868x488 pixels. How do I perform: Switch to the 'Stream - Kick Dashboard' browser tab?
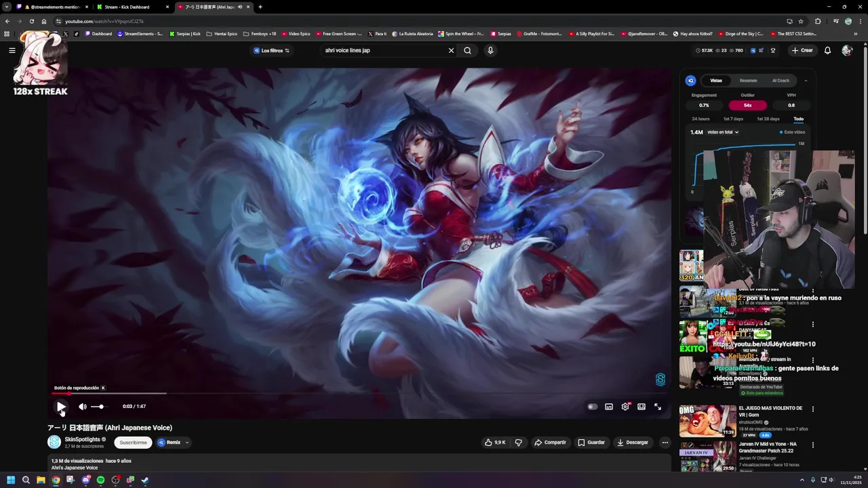[132, 7]
